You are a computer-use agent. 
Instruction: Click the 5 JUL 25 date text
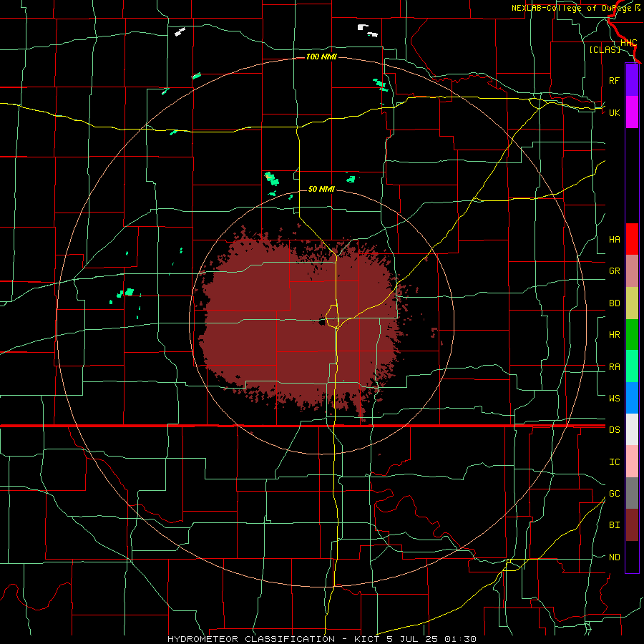click(414, 639)
